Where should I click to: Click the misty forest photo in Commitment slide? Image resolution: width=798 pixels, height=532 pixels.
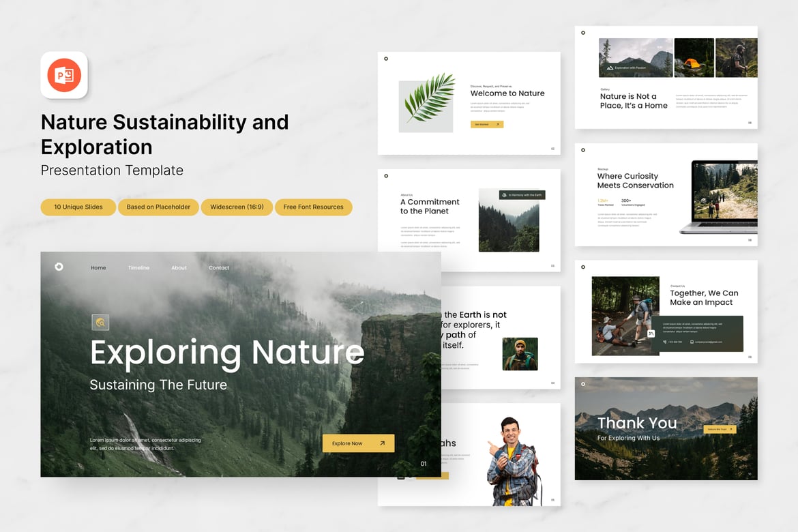(x=509, y=220)
